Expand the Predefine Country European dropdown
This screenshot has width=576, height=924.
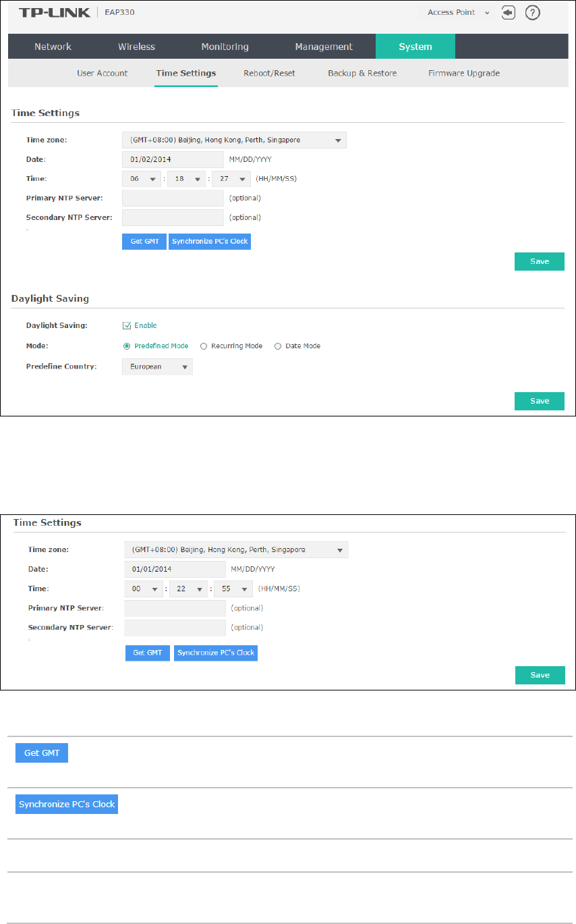[157, 366]
